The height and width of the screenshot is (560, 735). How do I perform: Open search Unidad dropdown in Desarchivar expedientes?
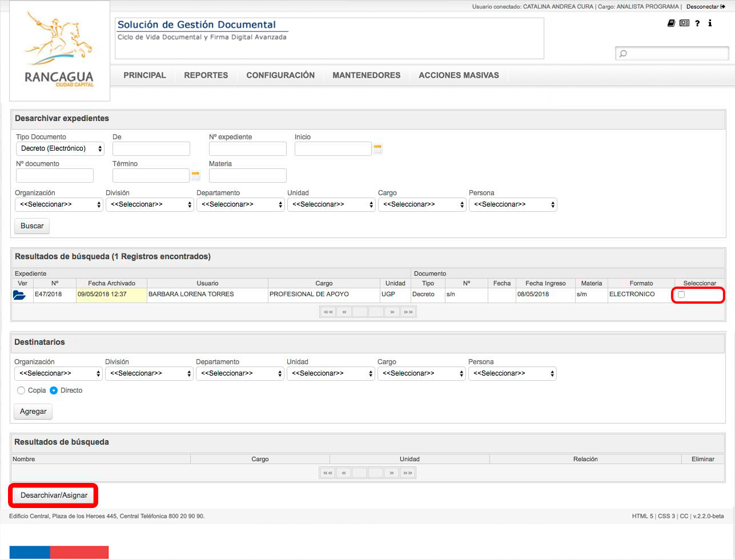tap(331, 204)
